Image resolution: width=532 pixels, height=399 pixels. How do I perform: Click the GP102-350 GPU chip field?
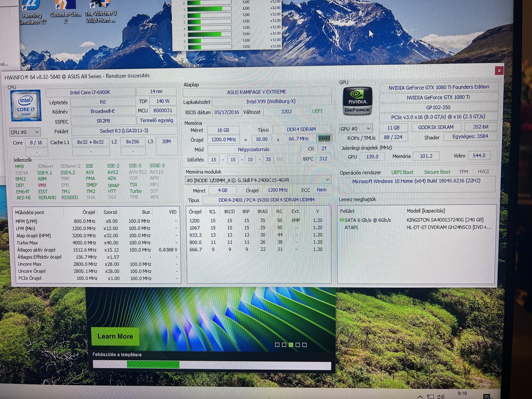pos(438,107)
